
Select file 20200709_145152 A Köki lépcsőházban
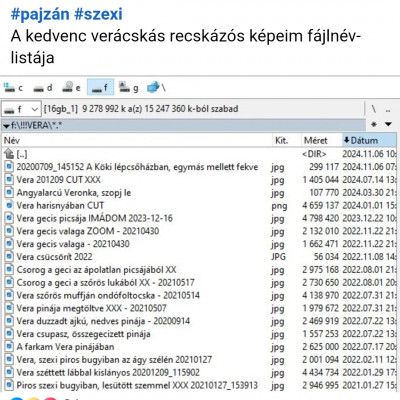tap(137, 167)
